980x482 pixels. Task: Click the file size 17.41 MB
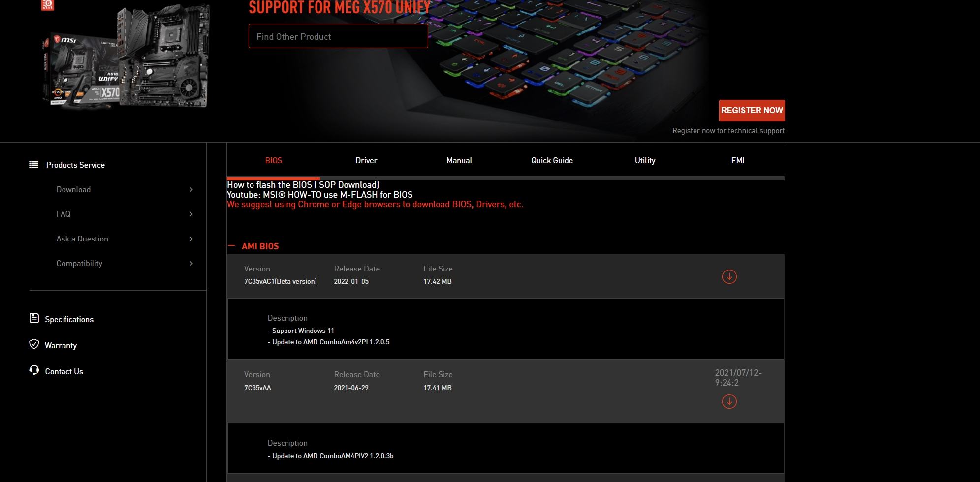coord(438,388)
